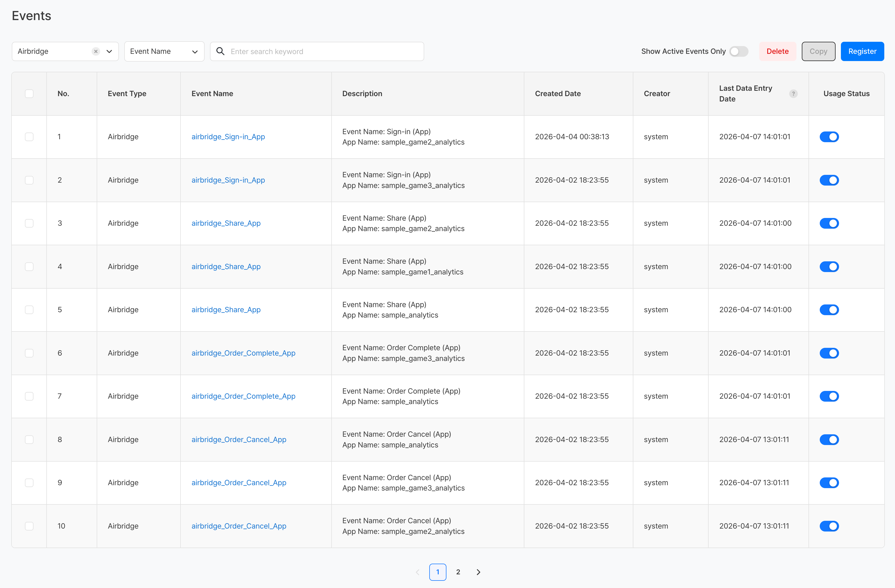Clear the Airbridge filter with x icon
The height and width of the screenshot is (588, 895).
click(x=96, y=51)
